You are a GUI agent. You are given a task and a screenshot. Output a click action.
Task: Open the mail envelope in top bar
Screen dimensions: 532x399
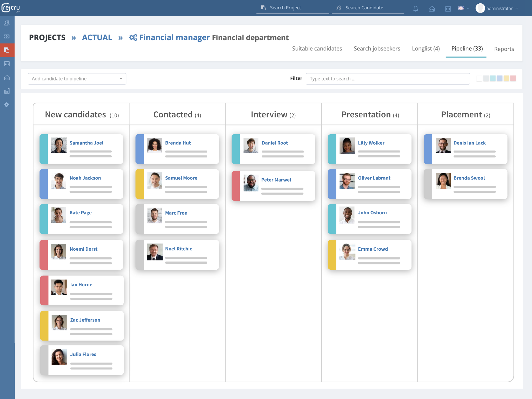(432, 9)
